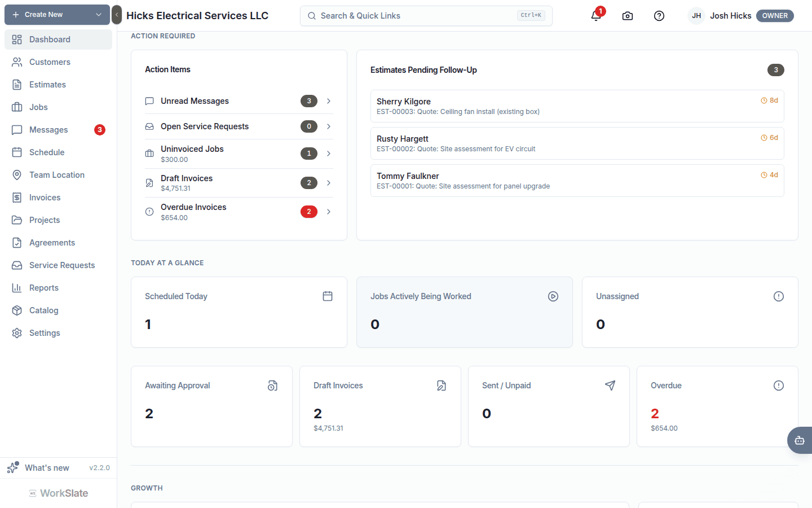Go to Customers in sidebar
Image resolution: width=812 pixels, height=508 pixels.
pos(58,62)
